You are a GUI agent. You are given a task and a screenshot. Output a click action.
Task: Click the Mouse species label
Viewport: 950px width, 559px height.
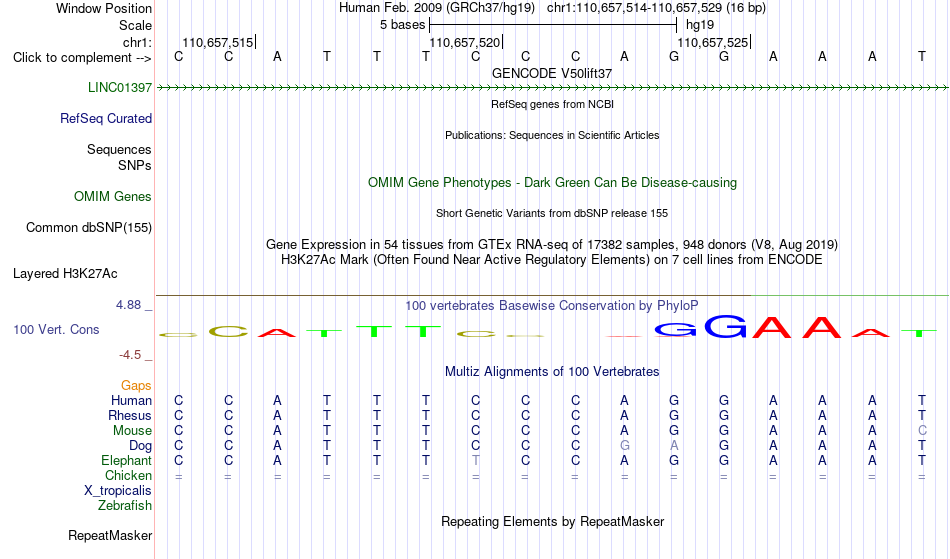click(132, 431)
